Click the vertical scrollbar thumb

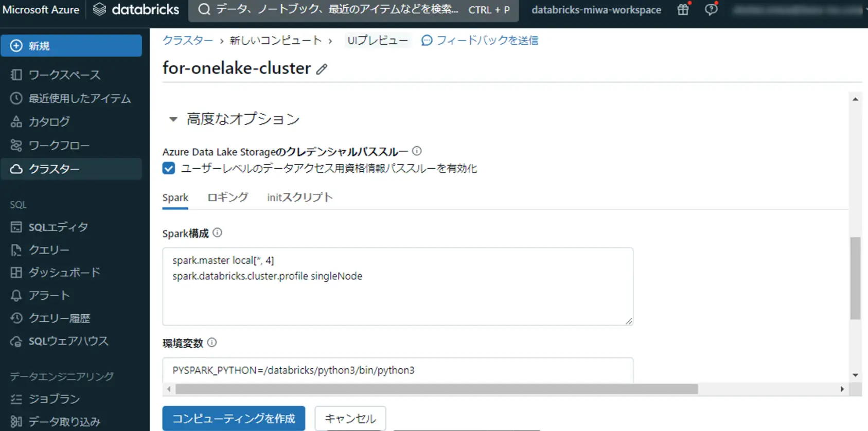[x=855, y=278]
